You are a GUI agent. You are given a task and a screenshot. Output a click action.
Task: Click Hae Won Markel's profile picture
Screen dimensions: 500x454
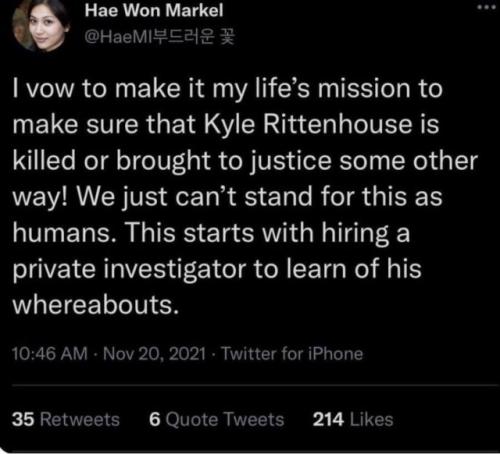(40, 26)
